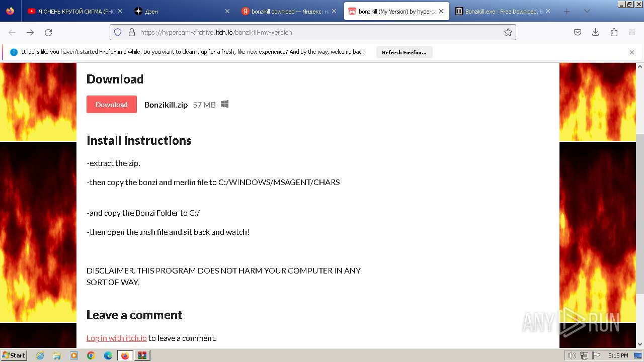Screen dimensions: 644x362
Task: Open the Firefox hamburger menu
Action: pos(632,32)
